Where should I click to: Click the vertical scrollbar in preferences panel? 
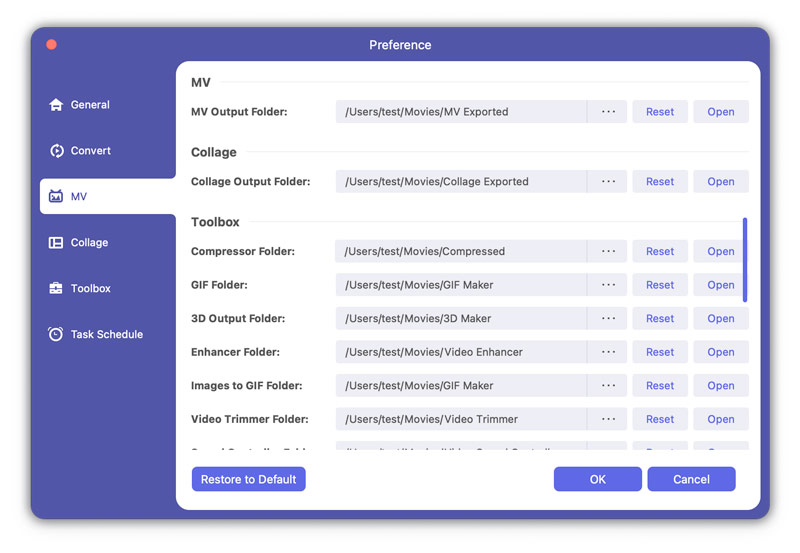tap(745, 260)
